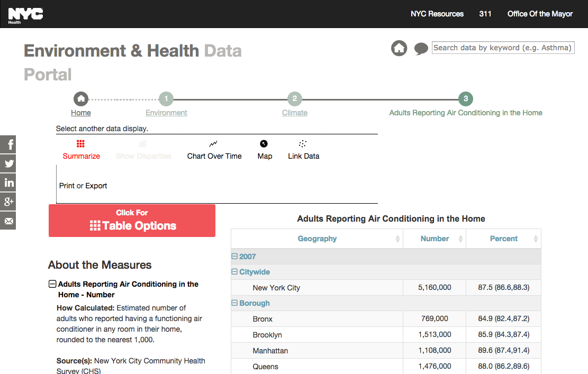Image resolution: width=588 pixels, height=374 pixels.
Task: Click the LinkedIn share icon
Action: (8, 183)
